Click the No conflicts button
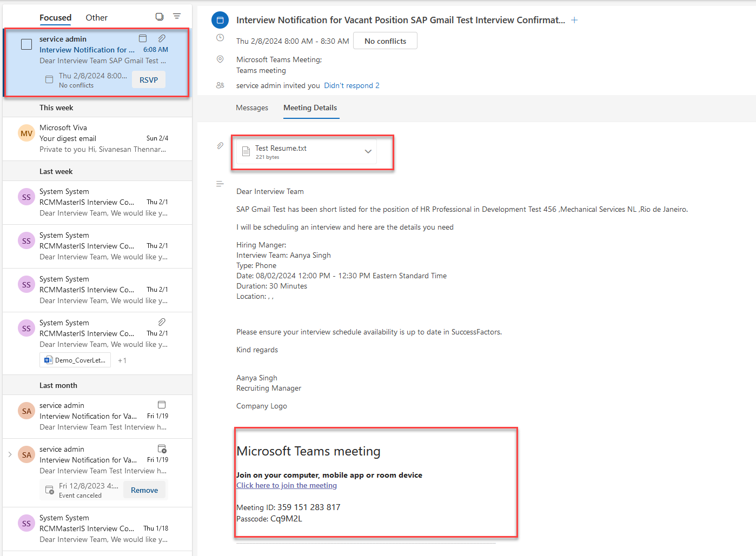Image resolution: width=756 pixels, height=556 pixels. coord(385,41)
